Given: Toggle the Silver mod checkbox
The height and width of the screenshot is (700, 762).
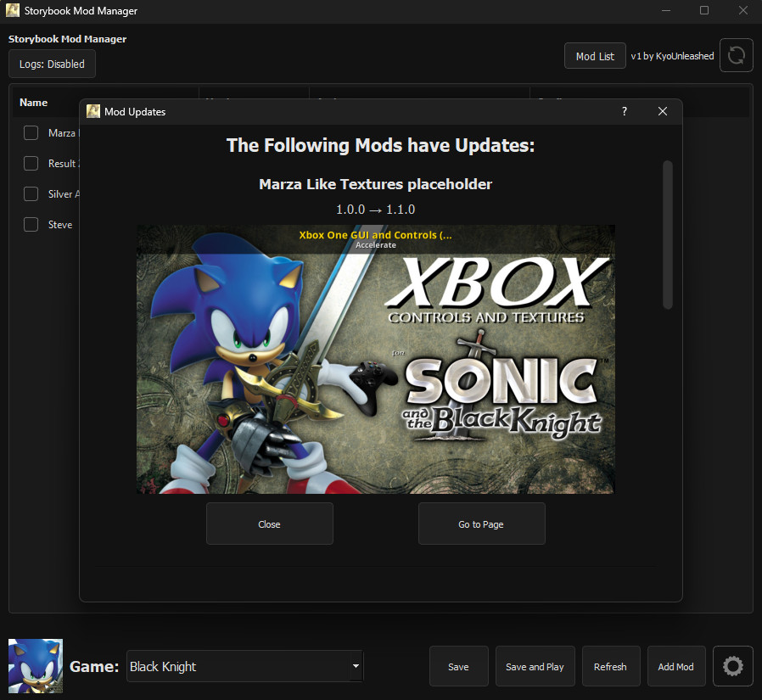Looking at the screenshot, I should [x=31, y=193].
